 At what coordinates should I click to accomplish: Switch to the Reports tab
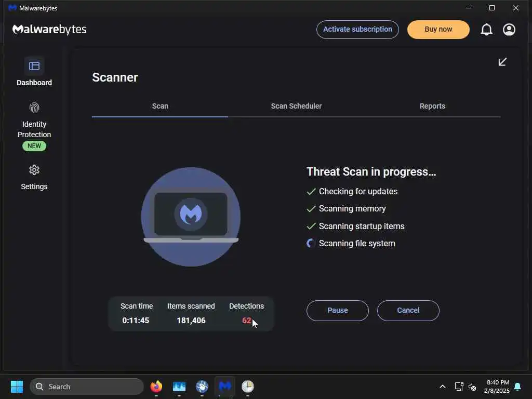tap(432, 106)
